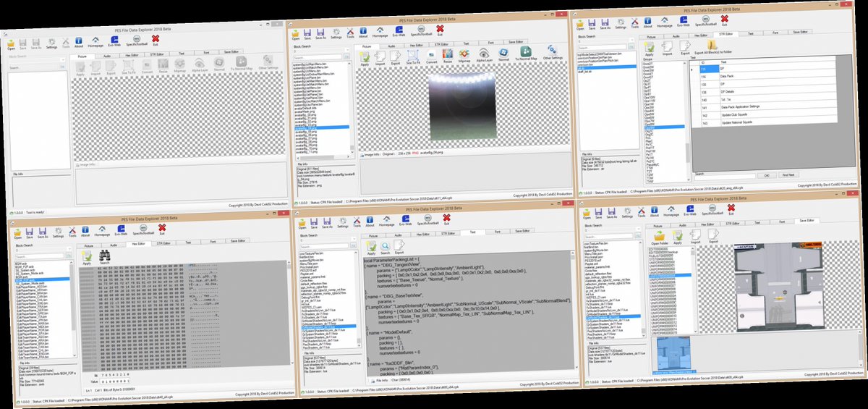The image size is (868, 409).
Task: Click About in the top-left window toolbar
Action: click(78, 43)
